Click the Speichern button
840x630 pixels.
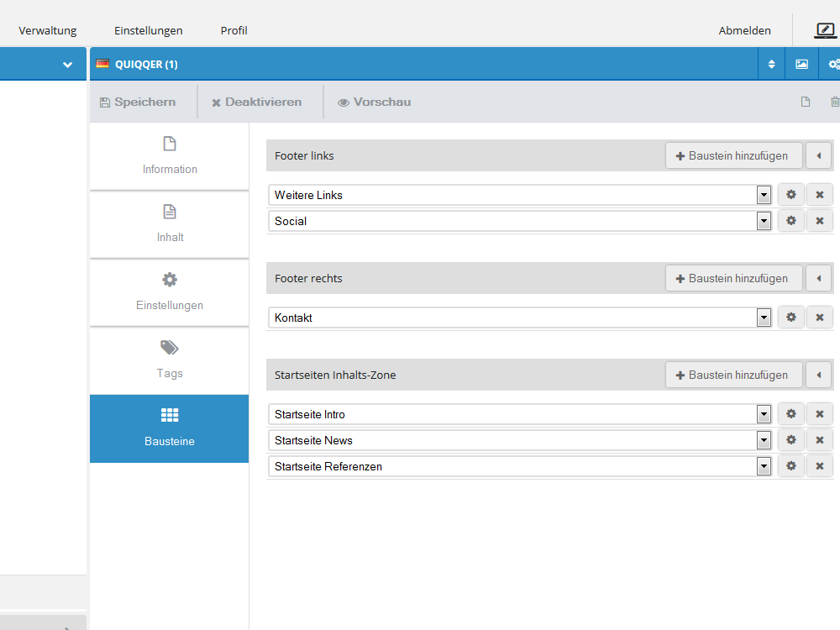138,102
